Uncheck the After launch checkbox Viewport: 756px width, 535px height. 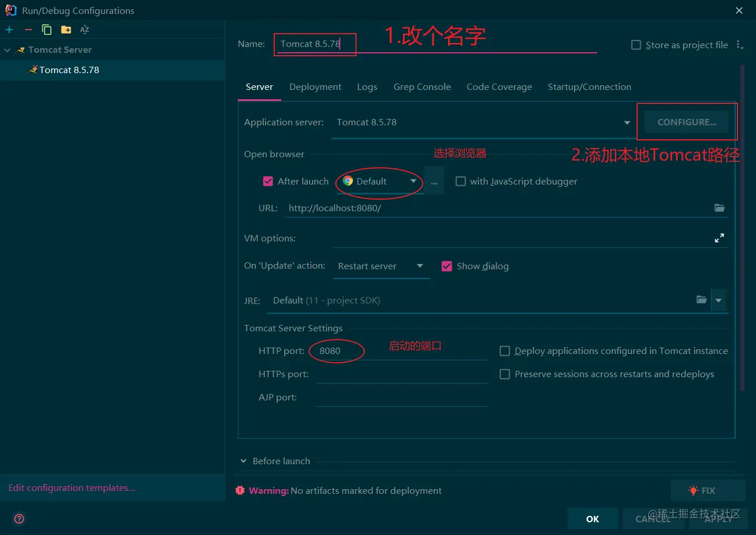(x=268, y=181)
